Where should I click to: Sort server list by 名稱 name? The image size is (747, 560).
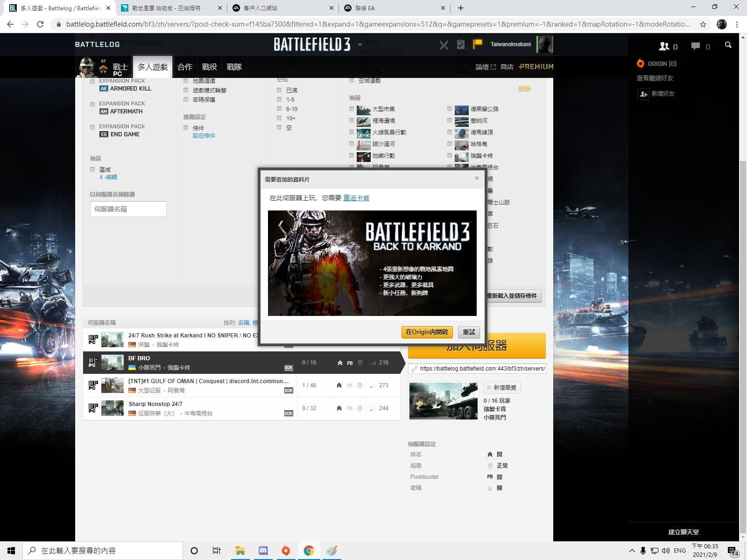pos(243,323)
